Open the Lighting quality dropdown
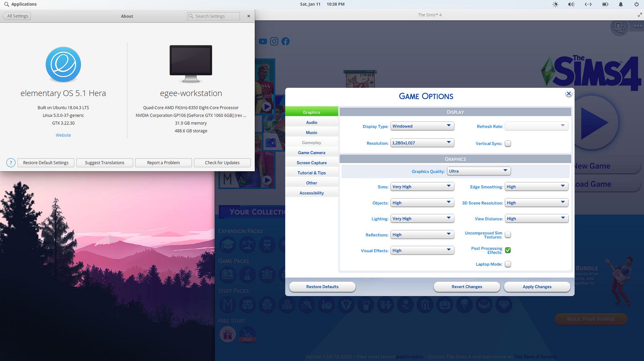 pos(422,218)
